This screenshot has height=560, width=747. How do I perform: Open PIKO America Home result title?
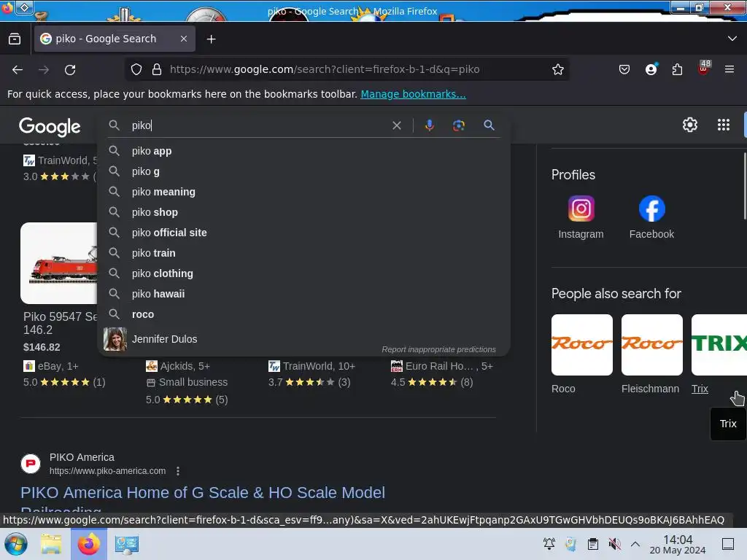coord(203,493)
